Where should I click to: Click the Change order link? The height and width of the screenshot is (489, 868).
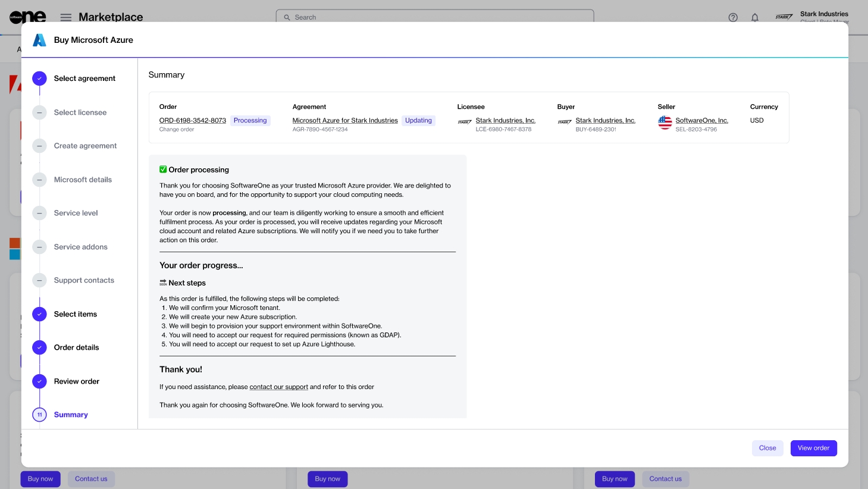[x=177, y=130]
